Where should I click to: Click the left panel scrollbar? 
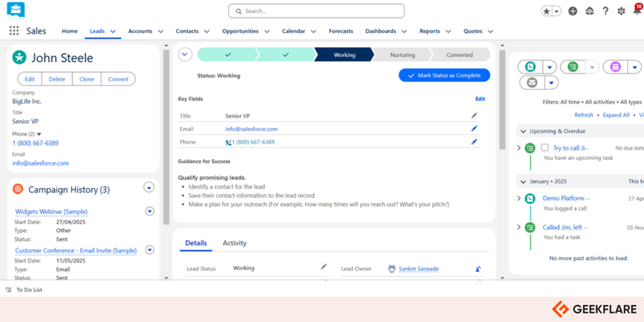coord(166,137)
